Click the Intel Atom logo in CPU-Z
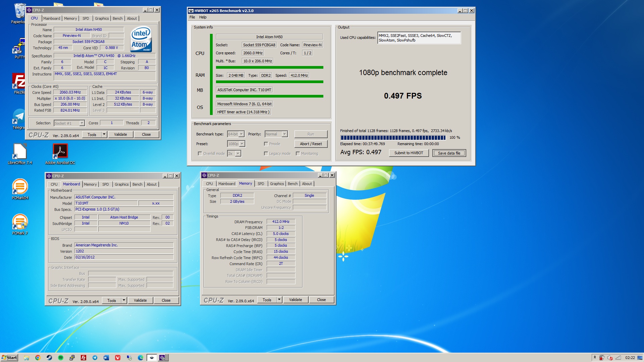Screen dimensions: 644x362 (141, 39)
